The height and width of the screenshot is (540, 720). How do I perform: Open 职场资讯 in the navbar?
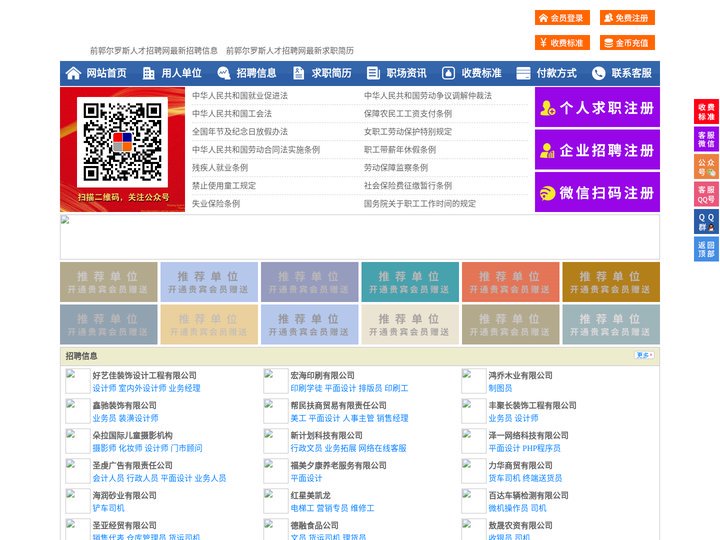[x=406, y=73]
